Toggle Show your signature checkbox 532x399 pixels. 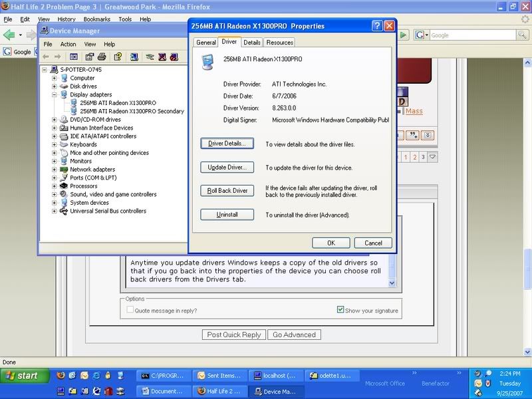340,309
